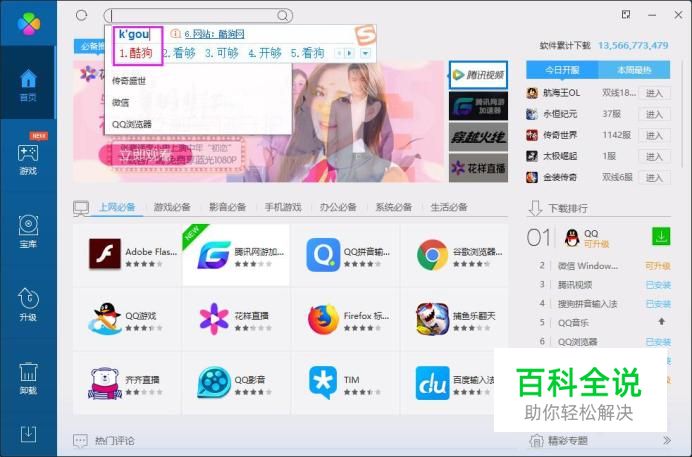Select IME candidate 3. 可够
The height and width of the screenshot is (457, 692).
pyautogui.click(x=222, y=53)
